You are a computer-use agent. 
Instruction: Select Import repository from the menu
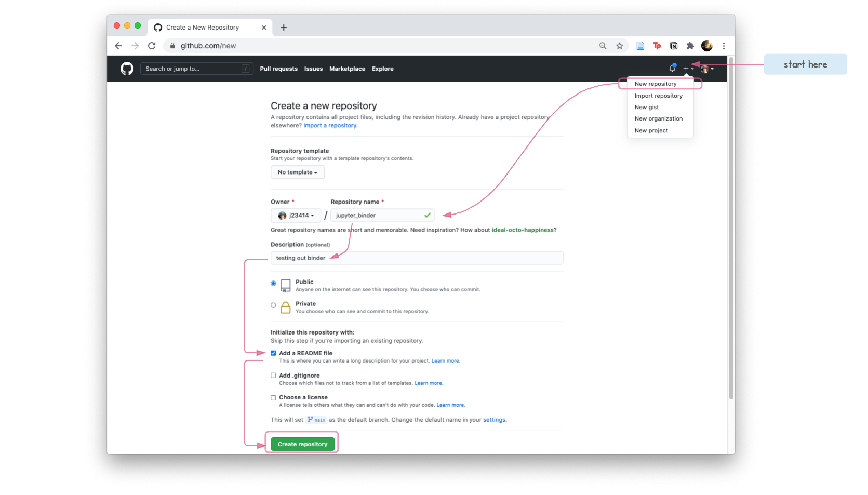pyautogui.click(x=658, y=96)
